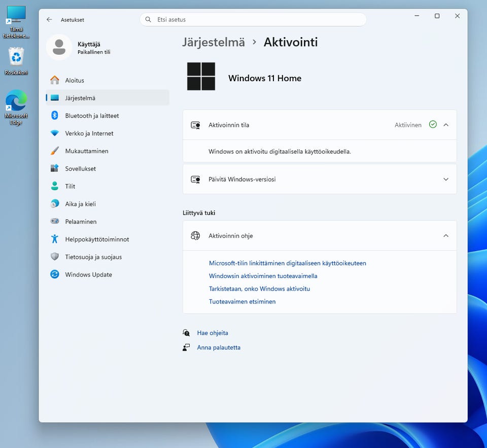Click the Anna palautetta feedback icon
The image size is (487, 448).
(186, 348)
